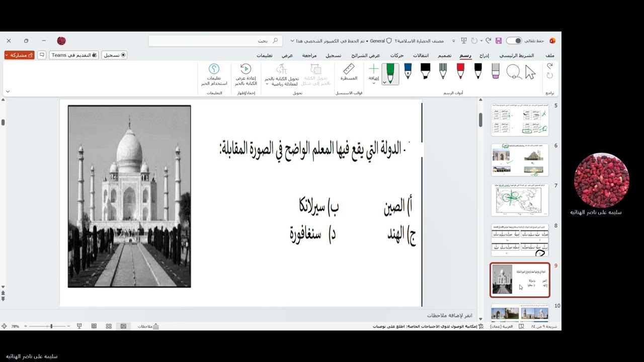Select the gray pencil tool
Screen dimensions: 644x362
[443, 71]
